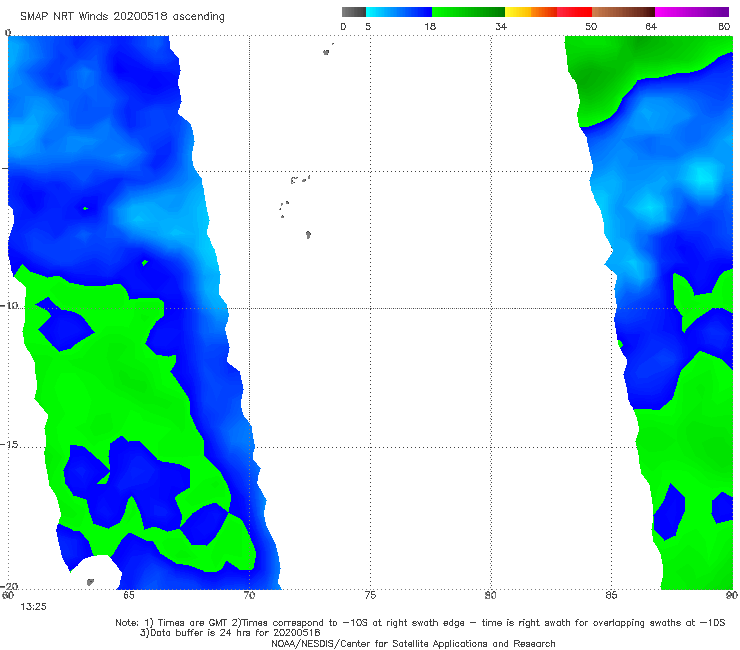Viewport: 740px width, 650px height.
Task: Click the title 'SMAP NRT Winds 20200518 ascending'
Action: 122,16
